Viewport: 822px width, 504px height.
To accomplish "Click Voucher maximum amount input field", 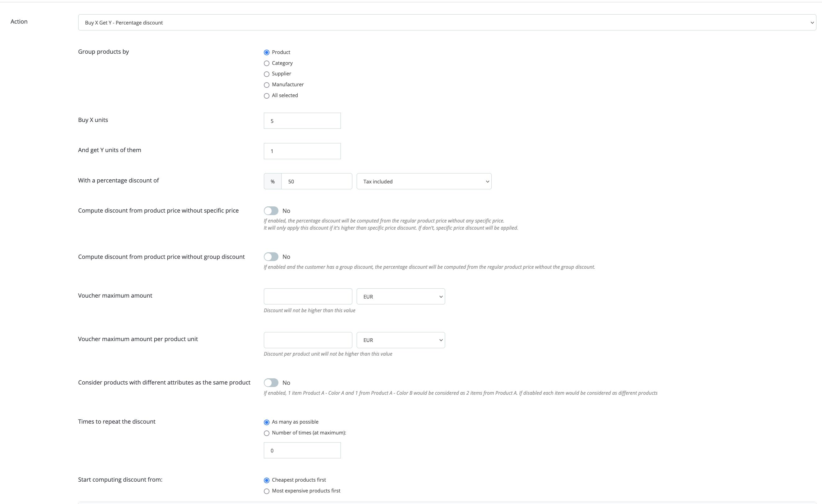I will (308, 296).
